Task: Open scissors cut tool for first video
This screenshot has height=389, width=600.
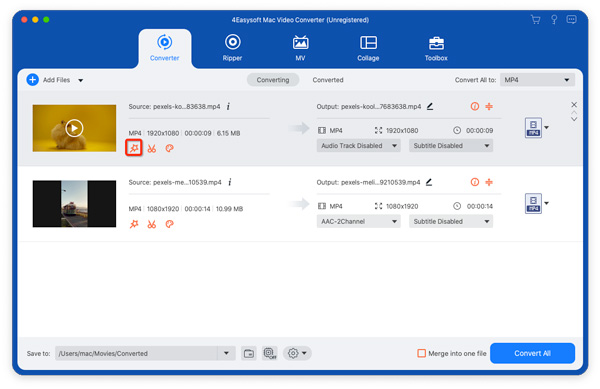Action: pos(152,148)
